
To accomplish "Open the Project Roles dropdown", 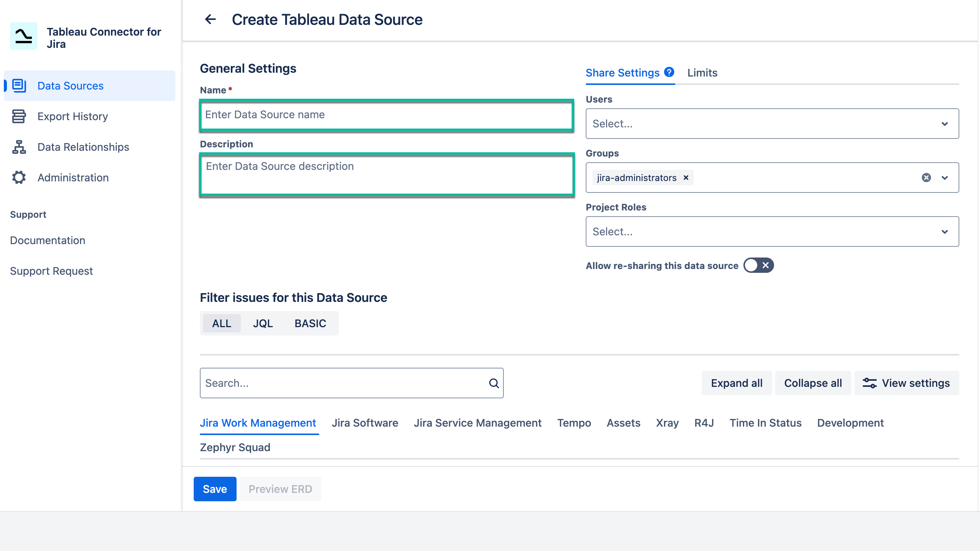I will click(x=772, y=231).
